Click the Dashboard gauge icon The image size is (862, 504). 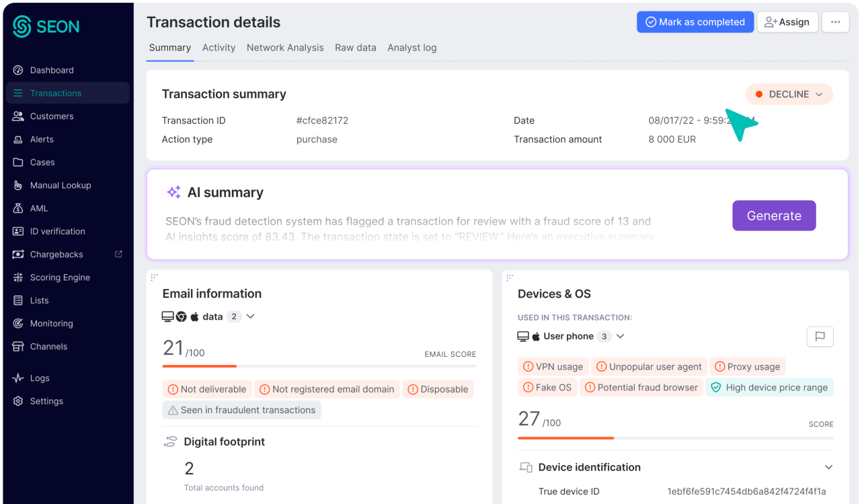coord(18,70)
